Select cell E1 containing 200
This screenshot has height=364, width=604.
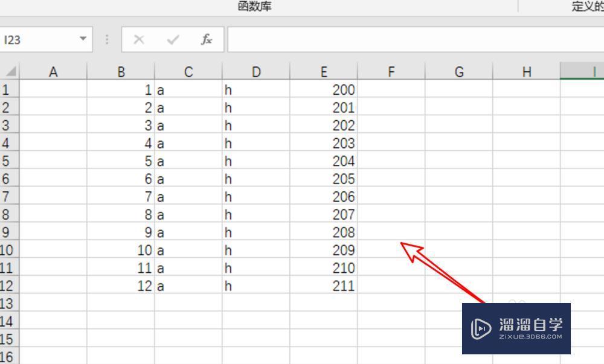324,89
